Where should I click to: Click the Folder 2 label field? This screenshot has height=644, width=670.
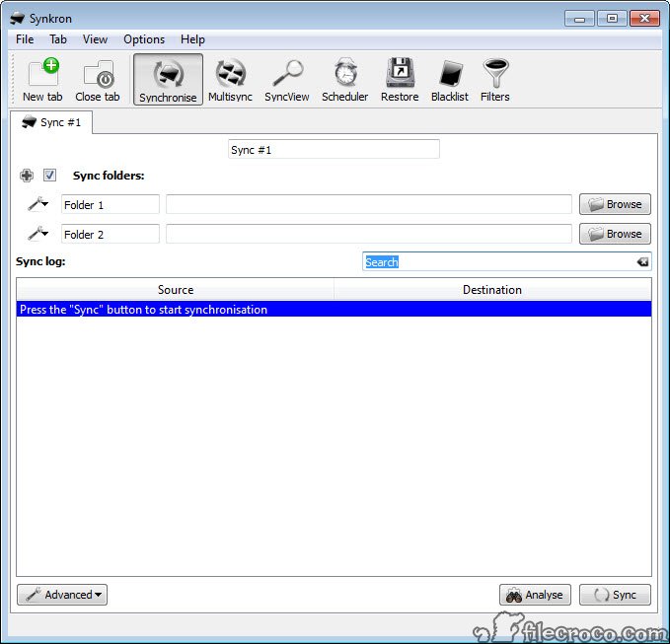pyautogui.click(x=111, y=234)
